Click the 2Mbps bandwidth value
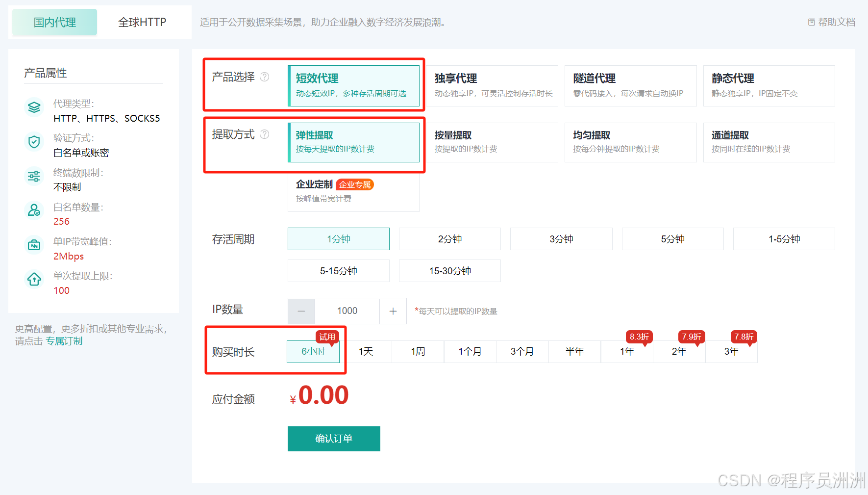Viewport: 868px width, 495px height. click(69, 256)
